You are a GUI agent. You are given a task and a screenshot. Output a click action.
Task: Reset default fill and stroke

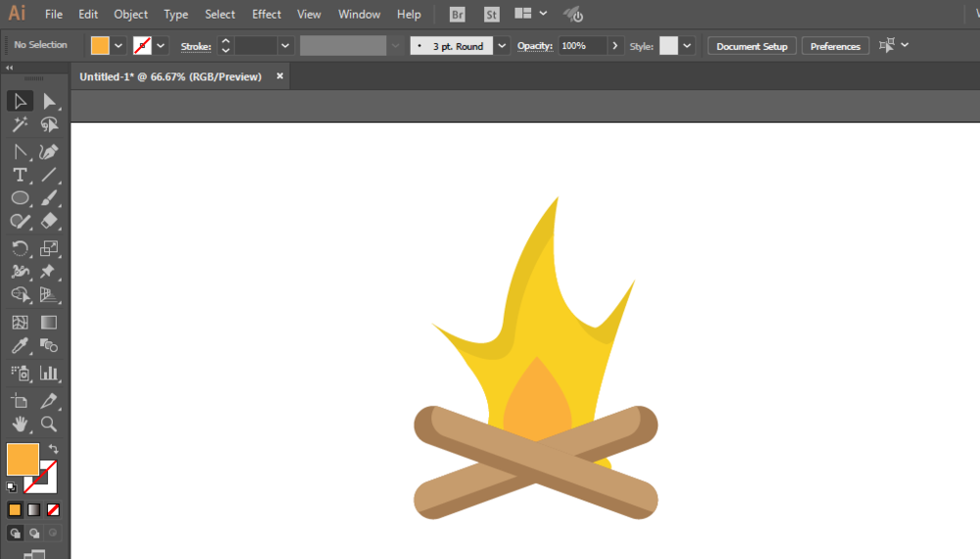pyautogui.click(x=12, y=486)
